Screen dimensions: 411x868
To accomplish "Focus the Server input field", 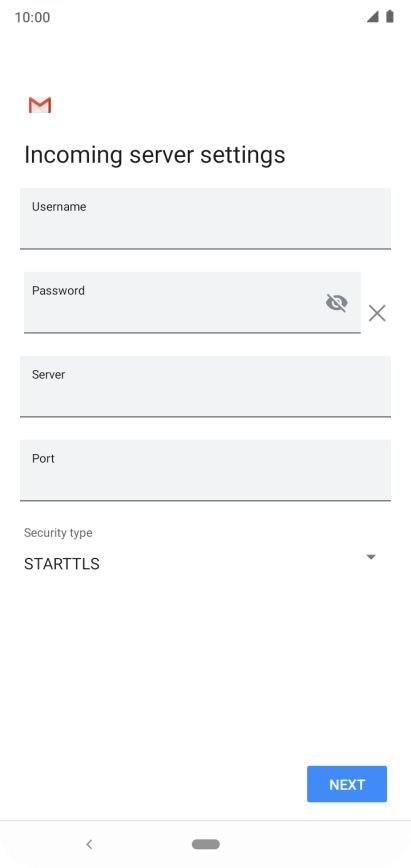I will (206, 386).
